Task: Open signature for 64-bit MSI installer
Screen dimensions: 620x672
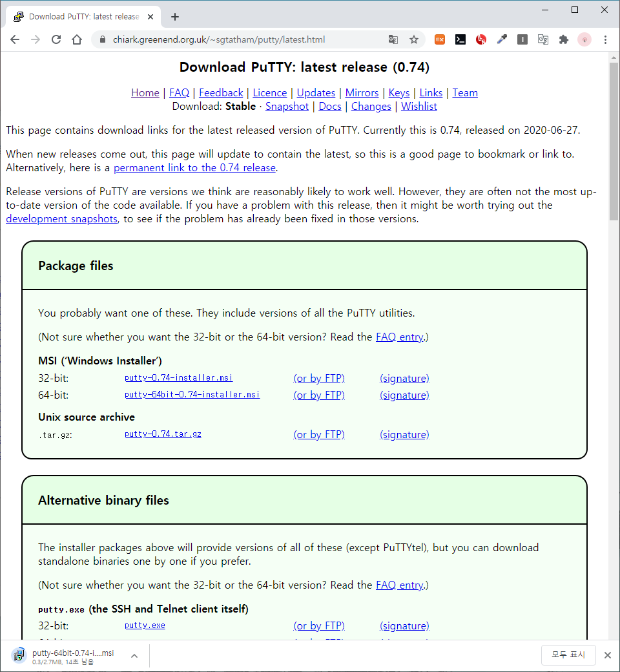Action: [404, 395]
